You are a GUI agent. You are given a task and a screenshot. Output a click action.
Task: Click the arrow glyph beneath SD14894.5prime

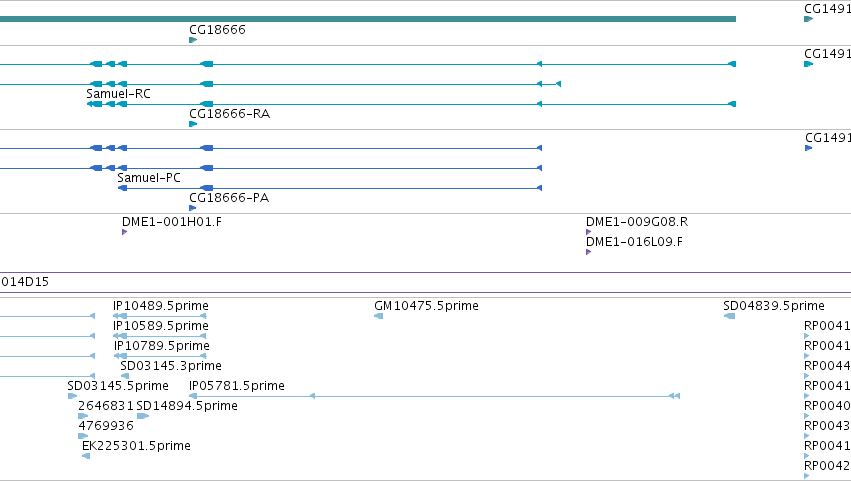pos(143,416)
